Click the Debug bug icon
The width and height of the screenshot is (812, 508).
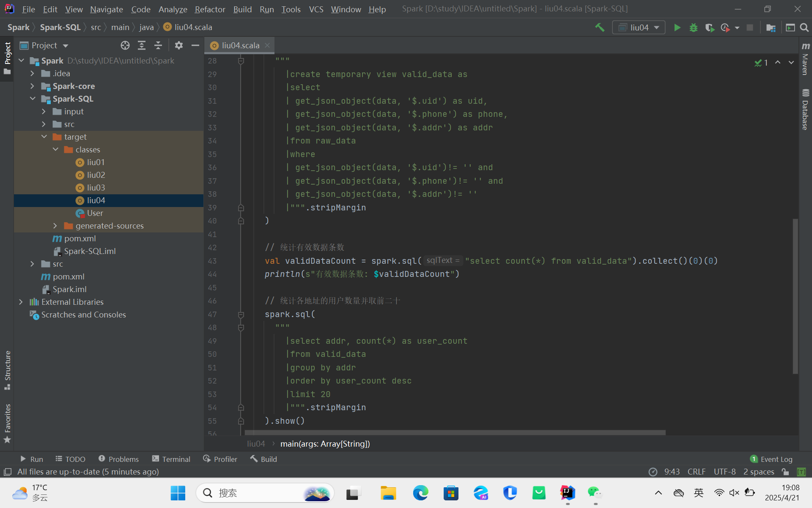(x=694, y=28)
